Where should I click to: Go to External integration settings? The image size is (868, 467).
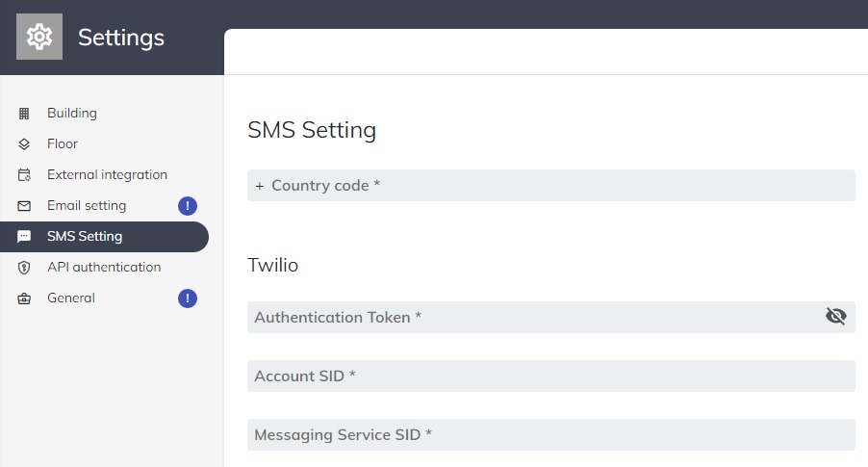click(x=107, y=174)
